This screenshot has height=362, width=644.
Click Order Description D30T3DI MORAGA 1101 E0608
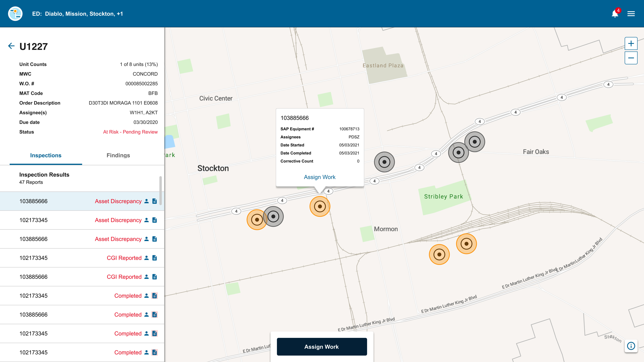pos(123,103)
